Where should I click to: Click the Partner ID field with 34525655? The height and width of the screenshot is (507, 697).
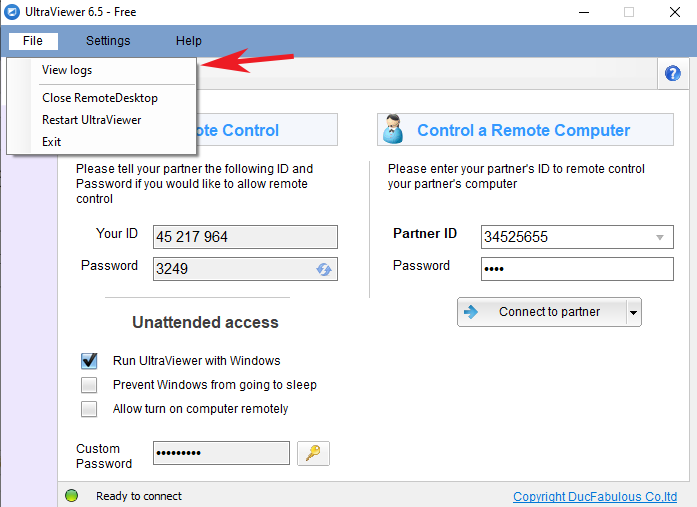coord(577,237)
